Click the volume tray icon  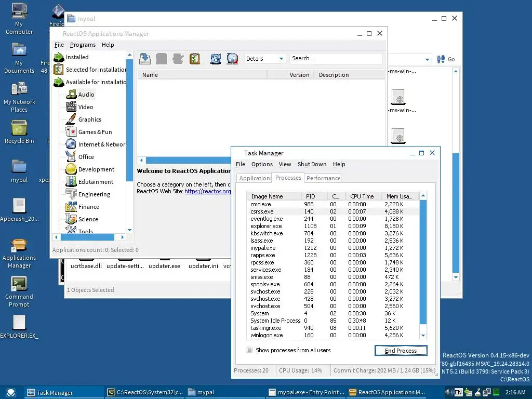448,392
